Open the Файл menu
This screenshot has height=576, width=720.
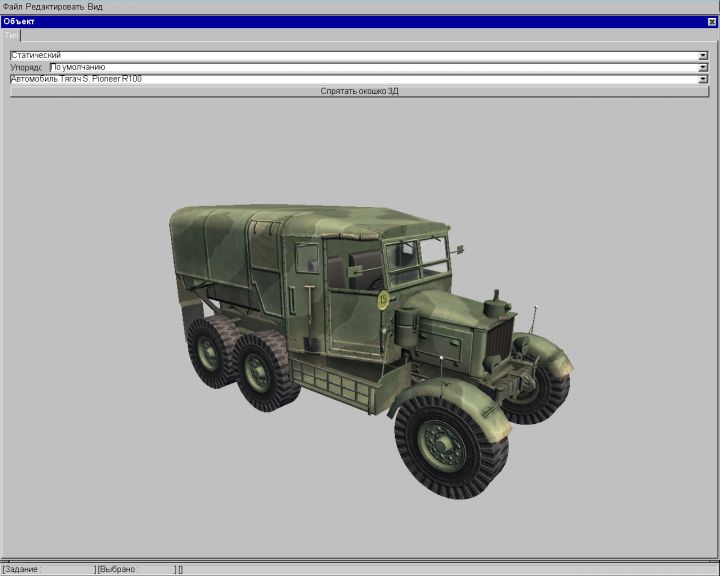coord(11,6)
